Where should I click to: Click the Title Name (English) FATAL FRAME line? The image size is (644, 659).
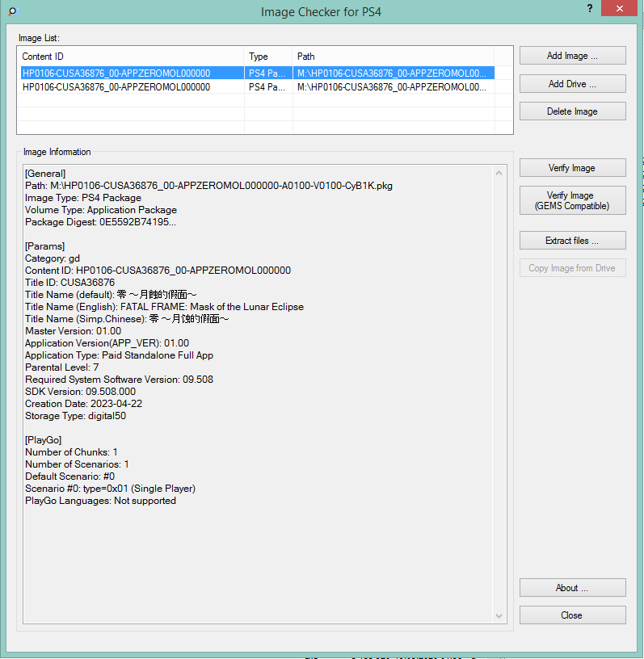pyautogui.click(x=165, y=307)
